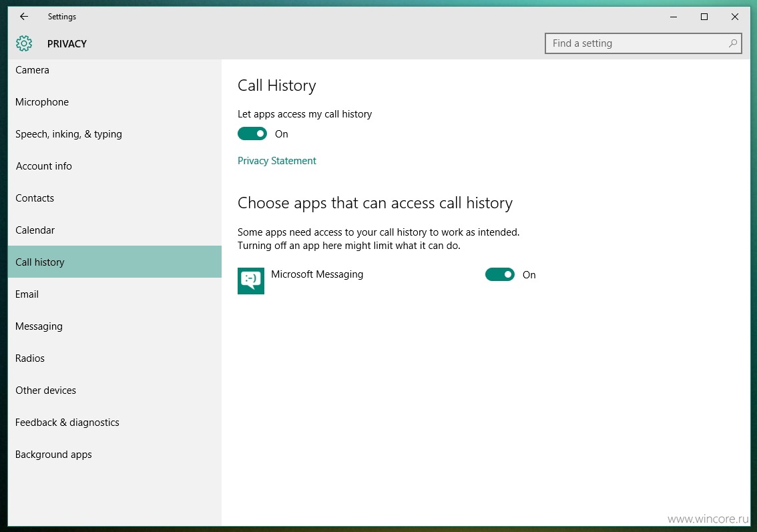Focus the 'Find a setting' search box
757x532 pixels.
(643, 43)
